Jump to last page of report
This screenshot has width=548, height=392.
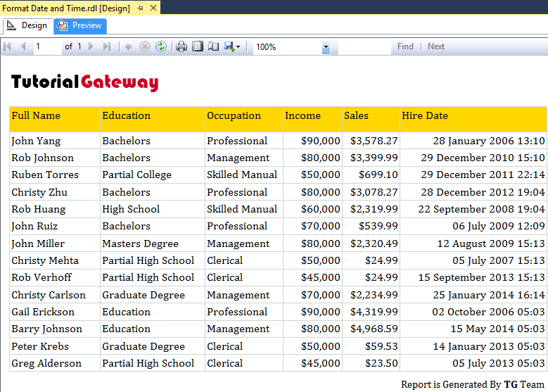[x=107, y=46]
